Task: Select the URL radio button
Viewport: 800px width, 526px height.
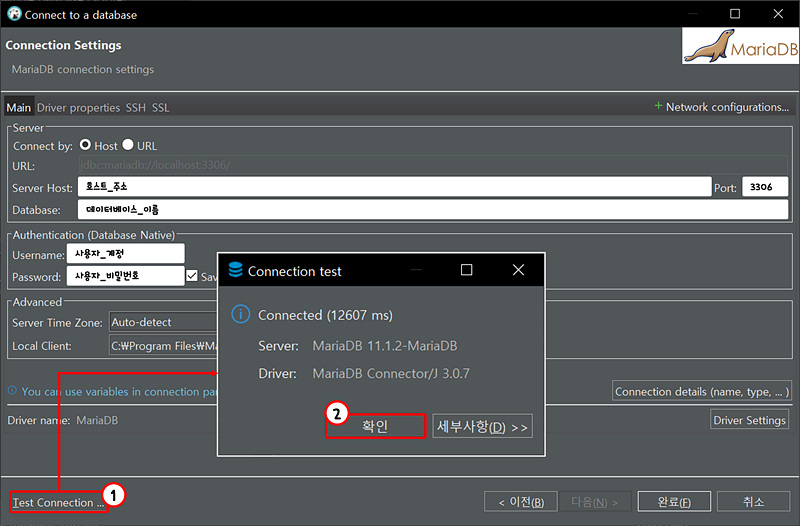Action: point(128,145)
